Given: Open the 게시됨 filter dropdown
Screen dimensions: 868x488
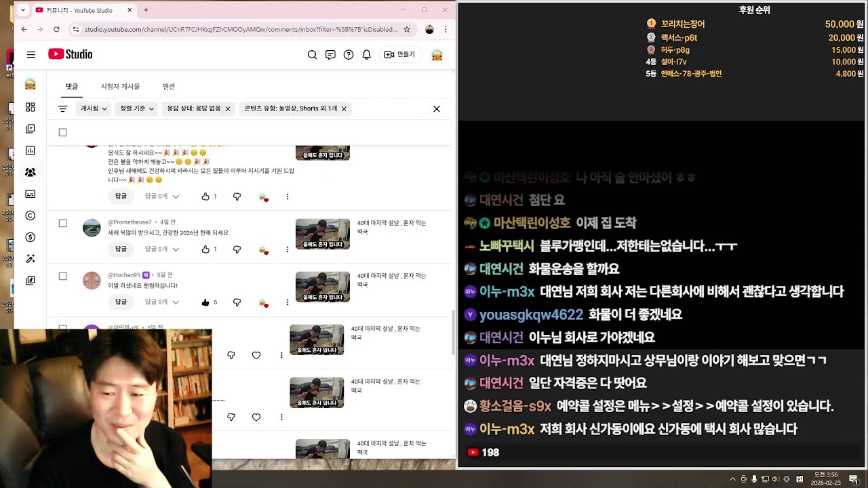Looking at the screenshot, I should tap(94, 108).
